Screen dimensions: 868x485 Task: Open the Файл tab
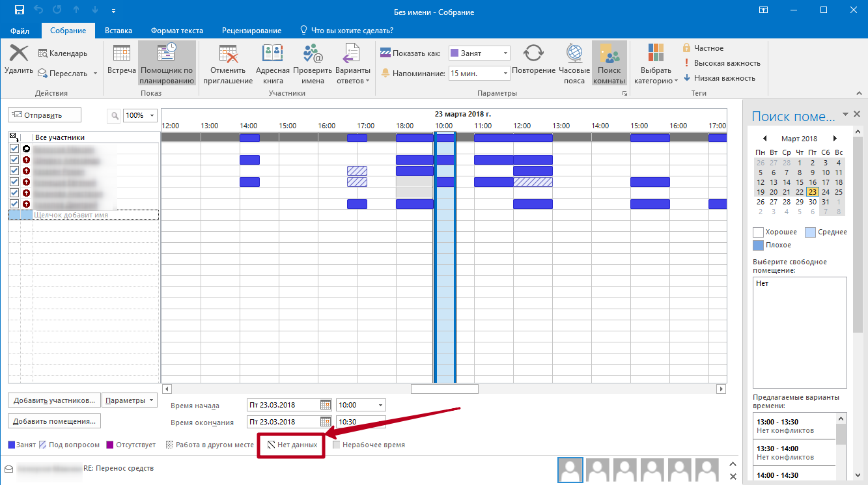point(20,31)
